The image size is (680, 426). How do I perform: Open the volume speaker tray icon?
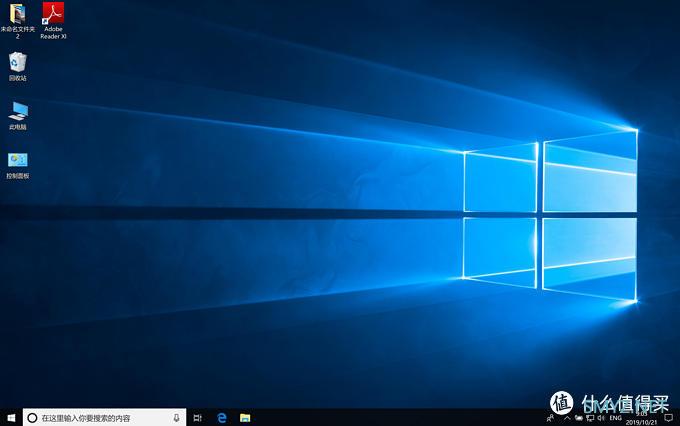coord(601,418)
